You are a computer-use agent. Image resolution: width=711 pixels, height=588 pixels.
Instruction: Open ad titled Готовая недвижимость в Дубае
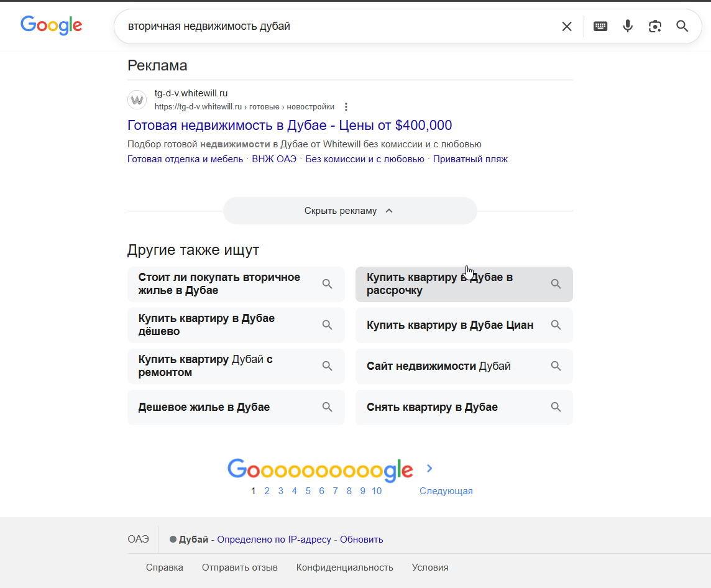coord(290,125)
